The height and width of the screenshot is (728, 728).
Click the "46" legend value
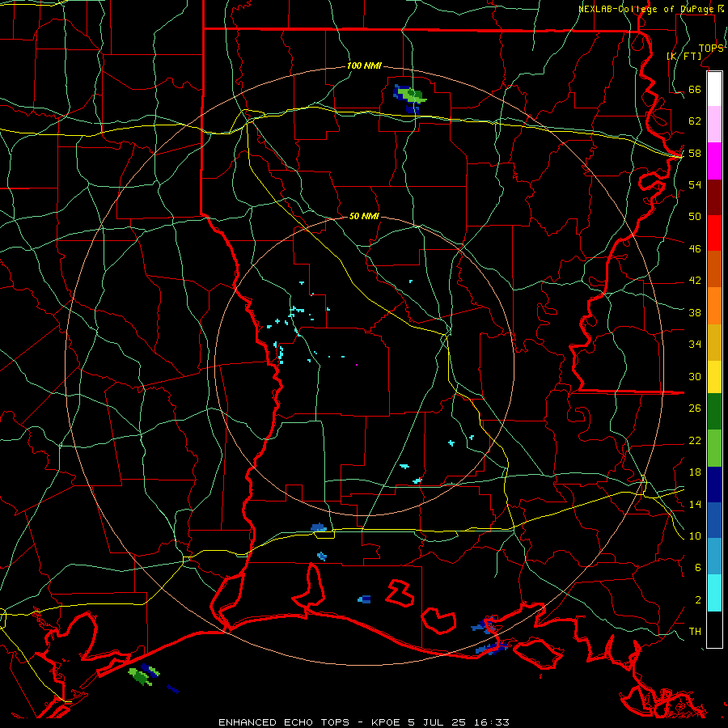click(x=695, y=249)
